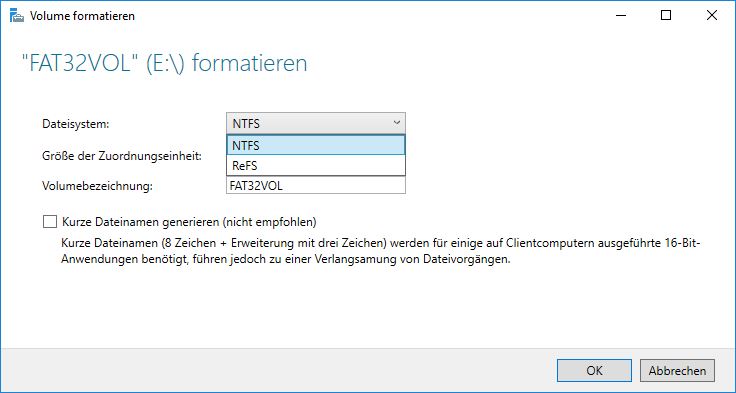Viewport: 736px width, 393px height.
Task: Click the heading "FAT32VOL" (E:\) formatieren
Action: click(x=164, y=63)
